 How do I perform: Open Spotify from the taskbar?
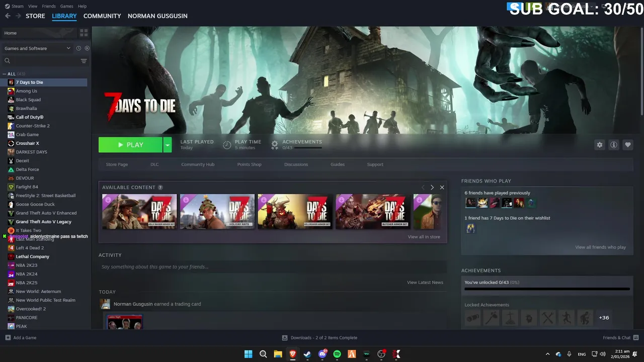pos(337,354)
